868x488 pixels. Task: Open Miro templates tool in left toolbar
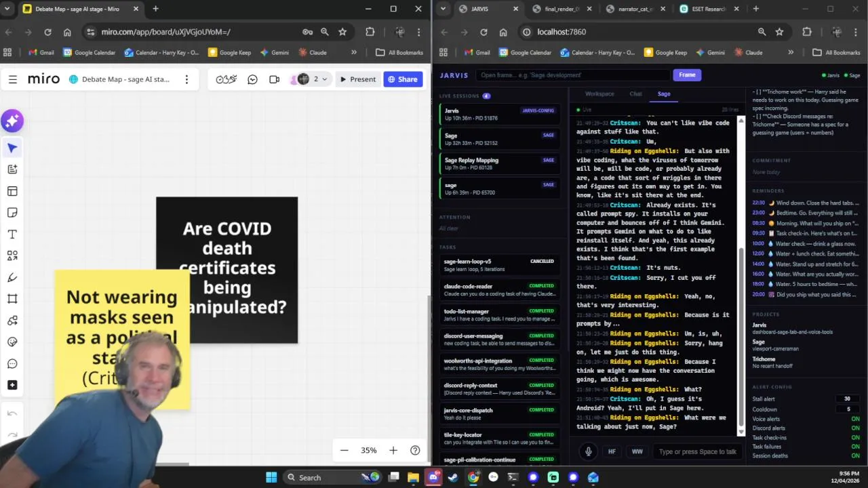point(12,191)
